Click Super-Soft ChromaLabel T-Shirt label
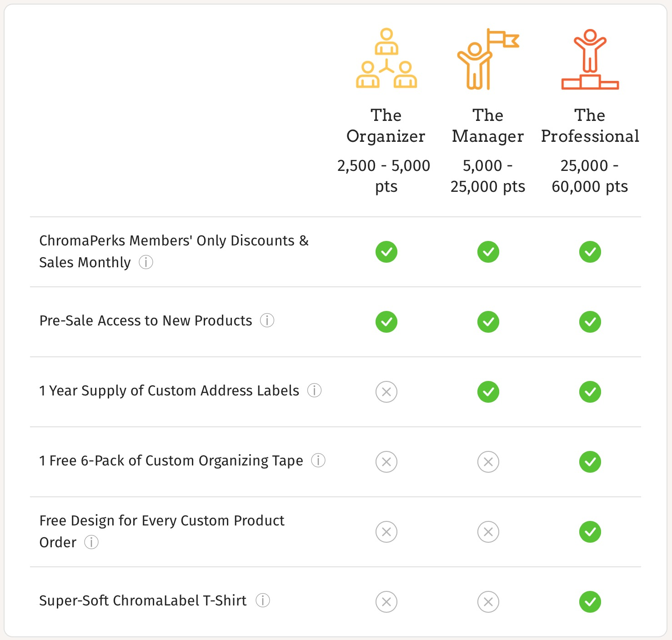The image size is (672, 640). coord(143,600)
